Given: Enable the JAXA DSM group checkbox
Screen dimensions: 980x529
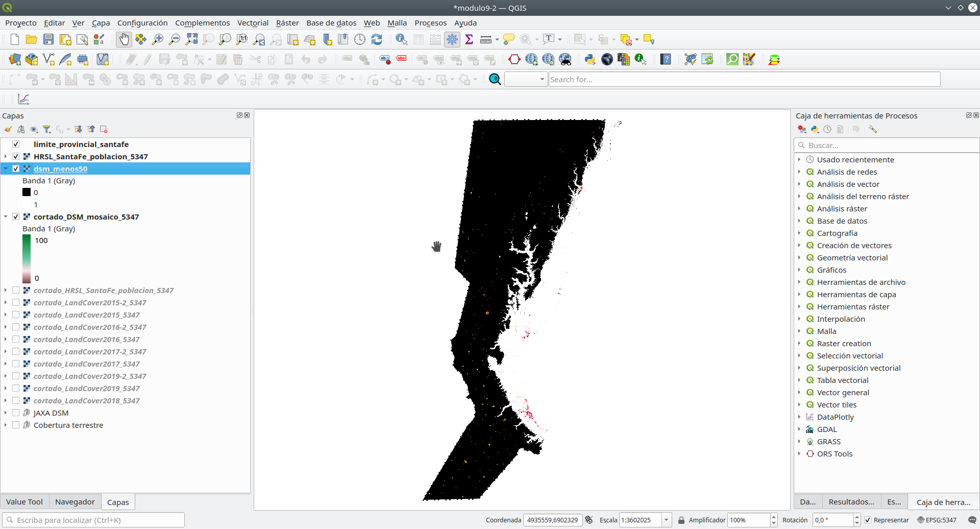Looking at the screenshot, I should pyautogui.click(x=16, y=413).
